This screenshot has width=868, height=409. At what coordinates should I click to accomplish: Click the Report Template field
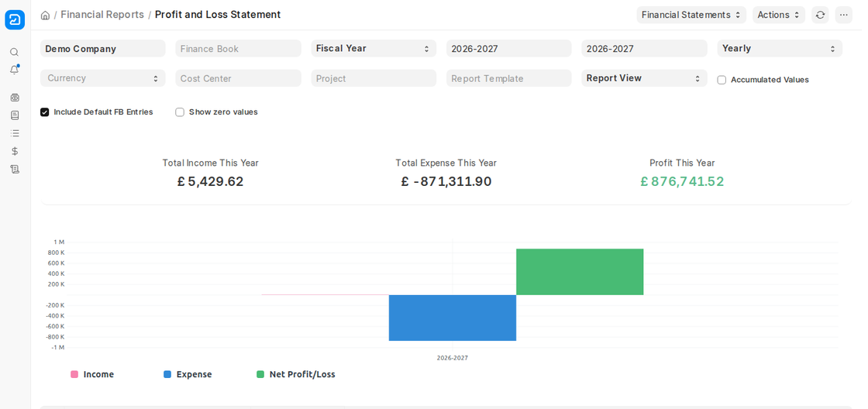(509, 78)
